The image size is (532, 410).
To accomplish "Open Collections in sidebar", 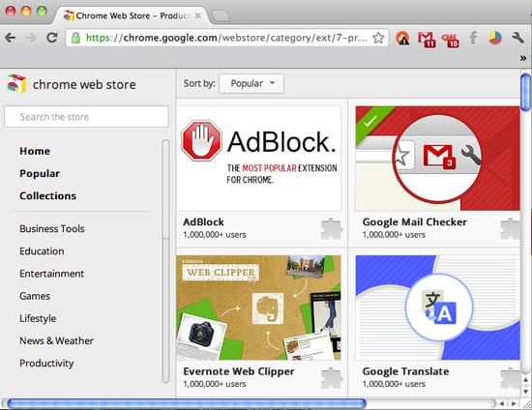I will pos(47,195).
